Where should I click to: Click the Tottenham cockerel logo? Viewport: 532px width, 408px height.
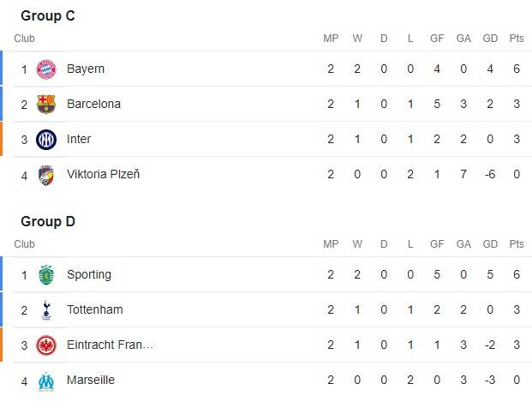(x=46, y=310)
